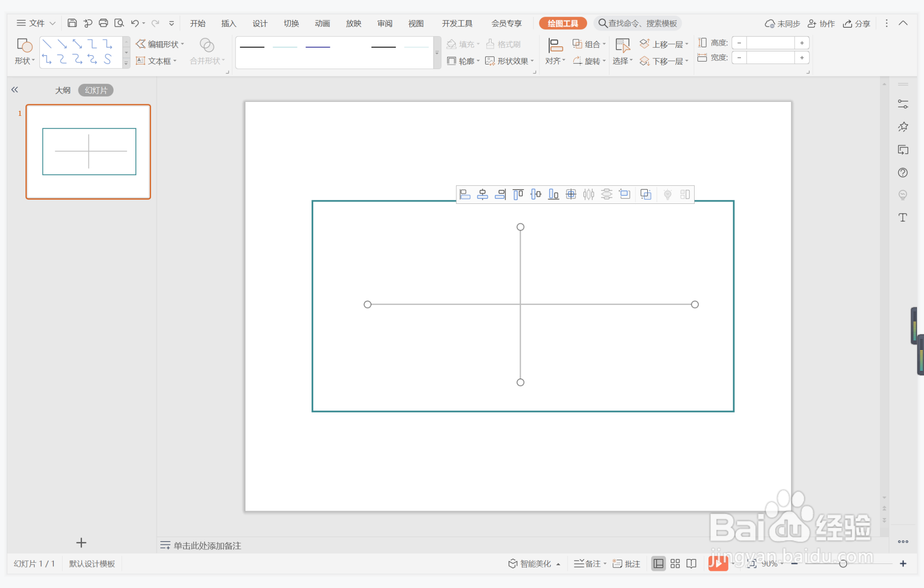Click the floating toolbar combine shapes icon
The width and height of the screenshot is (924, 588).
pyautogui.click(x=646, y=195)
